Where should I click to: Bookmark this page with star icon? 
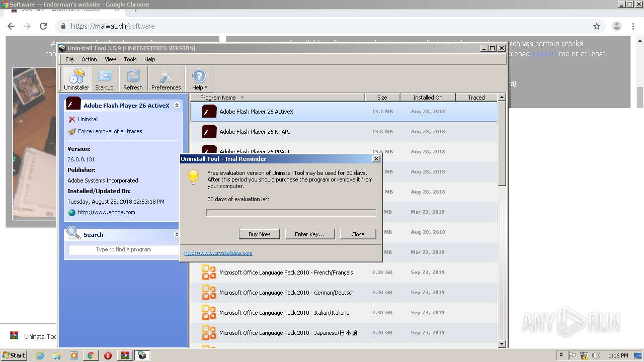pyautogui.click(x=597, y=26)
